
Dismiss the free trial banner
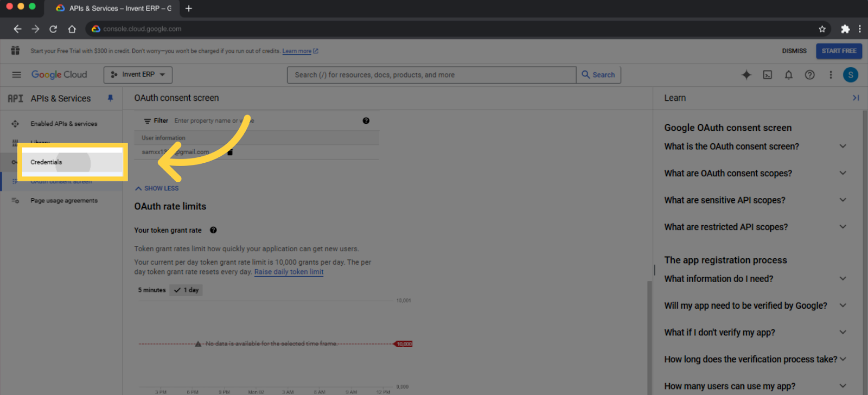click(794, 51)
